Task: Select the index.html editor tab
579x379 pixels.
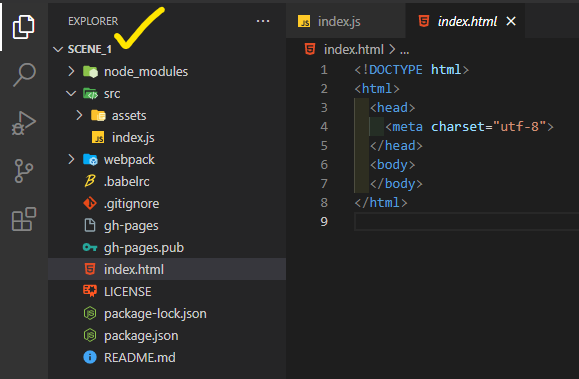Action: pyautogui.click(x=465, y=21)
